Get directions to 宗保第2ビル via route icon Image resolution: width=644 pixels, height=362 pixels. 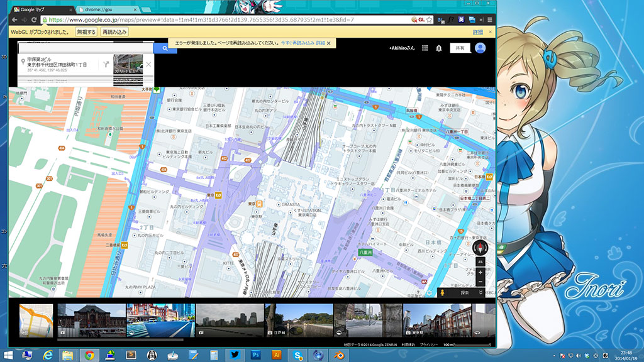[x=106, y=63]
